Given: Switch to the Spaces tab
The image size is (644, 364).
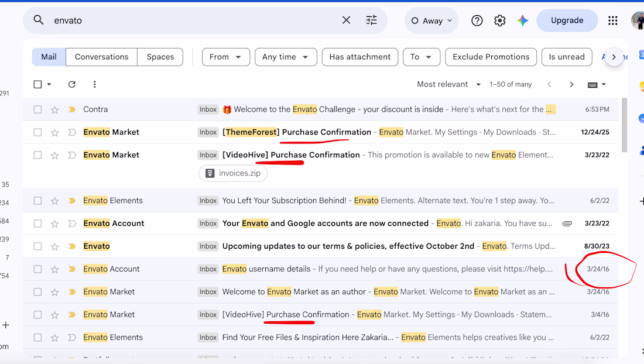Looking at the screenshot, I should 160,57.
